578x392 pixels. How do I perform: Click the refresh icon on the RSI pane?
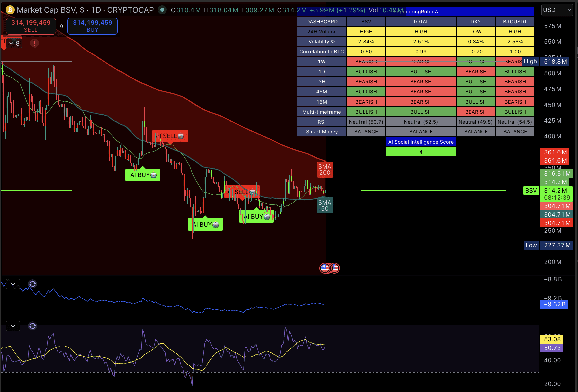(32, 326)
